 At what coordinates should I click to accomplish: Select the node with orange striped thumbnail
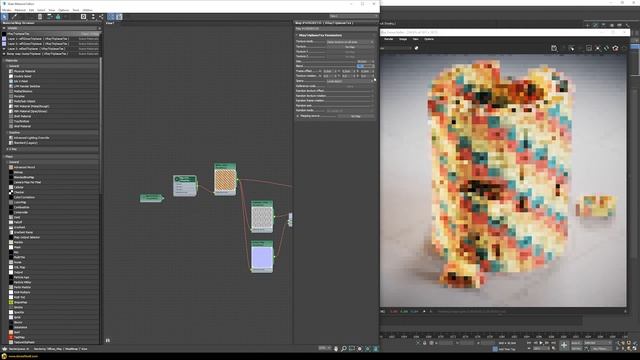(225, 180)
